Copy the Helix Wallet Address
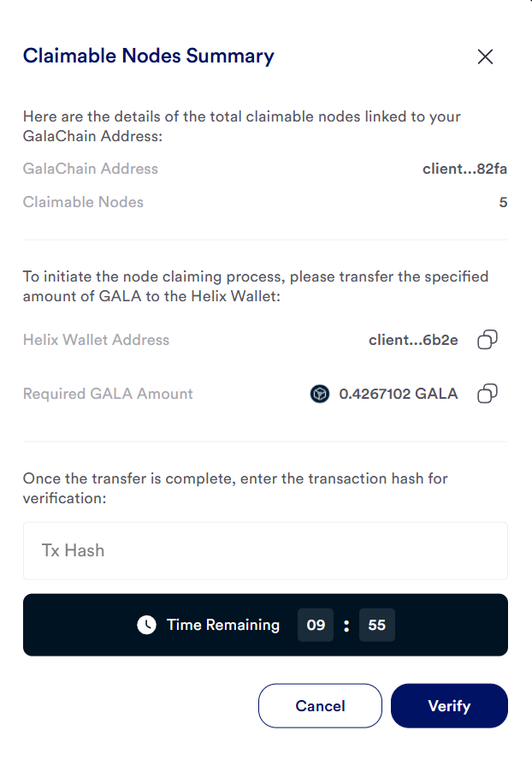Screen dimensions: 532x760 point(488,340)
